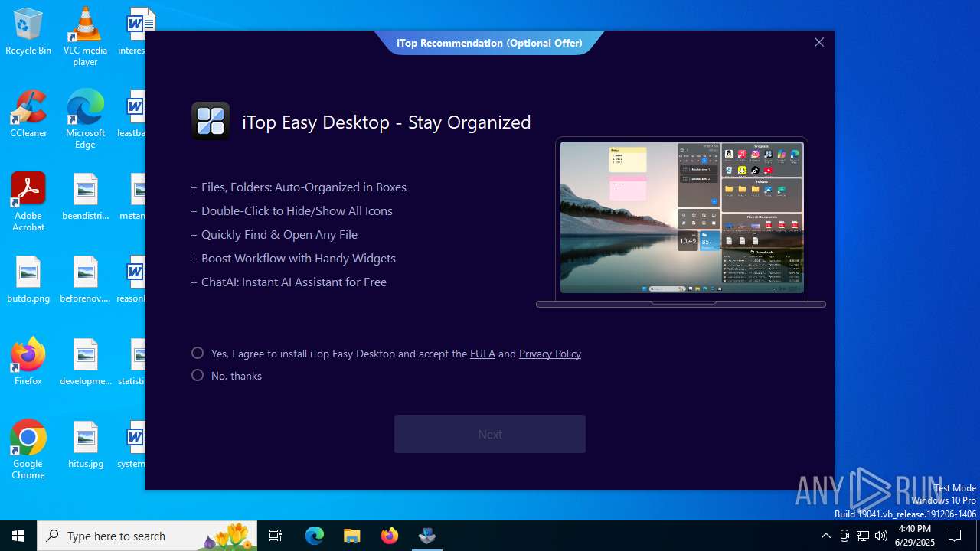Select developme... image file on desktop
Image resolution: width=980 pixels, height=551 pixels.
point(85,362)
